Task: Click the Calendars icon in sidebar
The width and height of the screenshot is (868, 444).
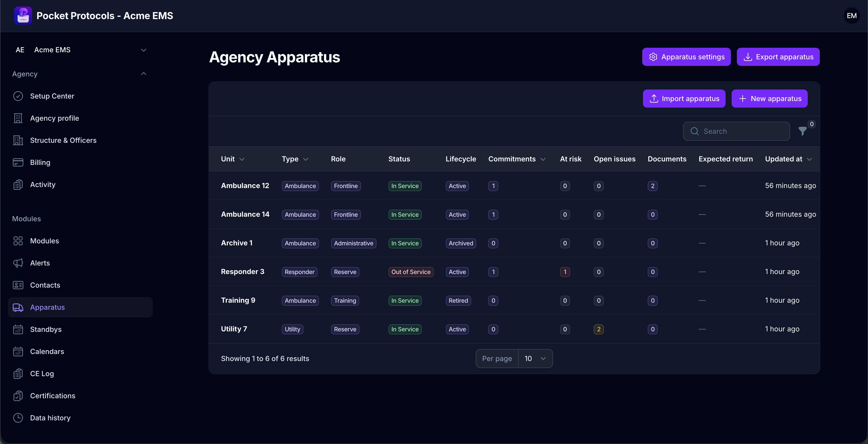Action: click(x=18, y=351)
